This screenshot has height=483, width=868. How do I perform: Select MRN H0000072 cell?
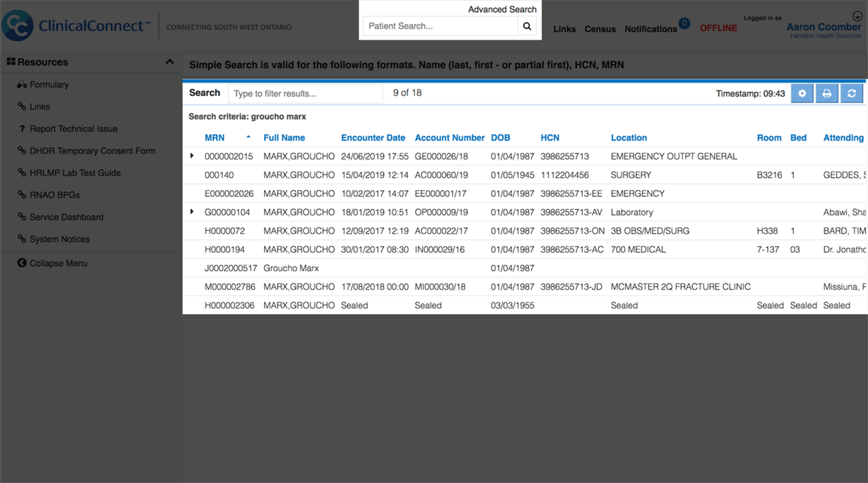click(x=225, y=231)
